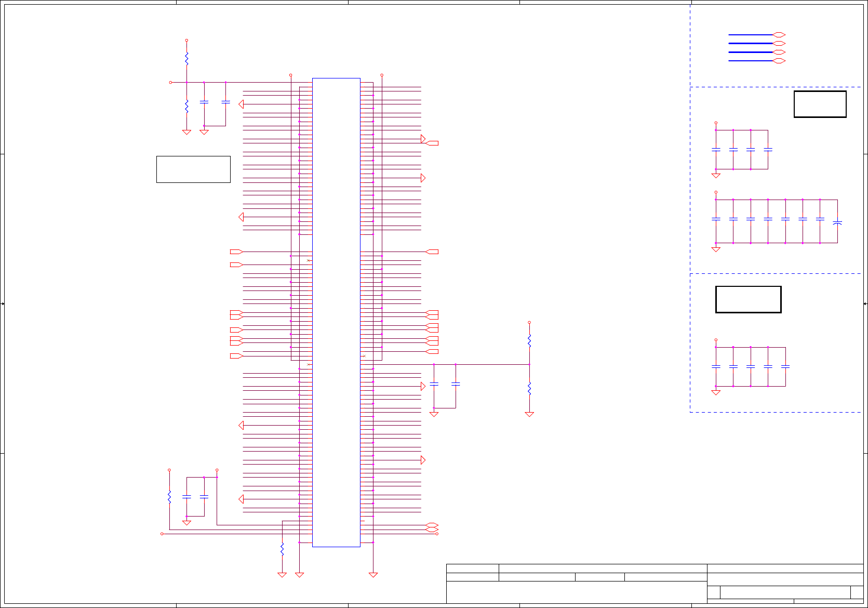Click the lower resistor of the right-side divider
Image resolution: width=868 pixels, height=608 pixels.
(x=529, y=388)
